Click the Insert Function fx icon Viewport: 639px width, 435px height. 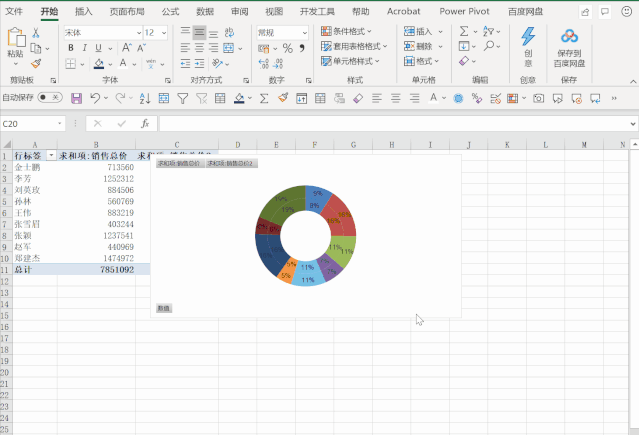[145, 124]
